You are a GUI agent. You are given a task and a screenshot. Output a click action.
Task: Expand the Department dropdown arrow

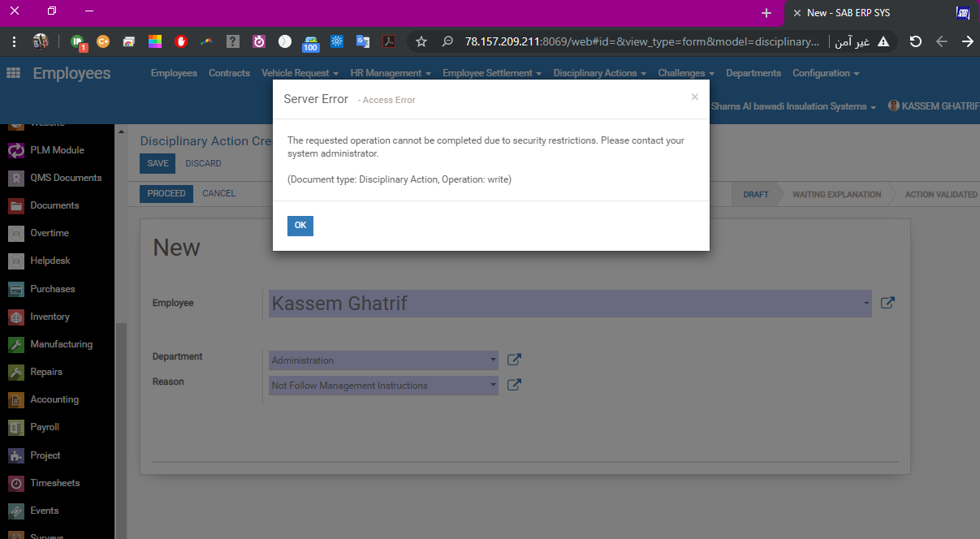[x=493, y=360]
